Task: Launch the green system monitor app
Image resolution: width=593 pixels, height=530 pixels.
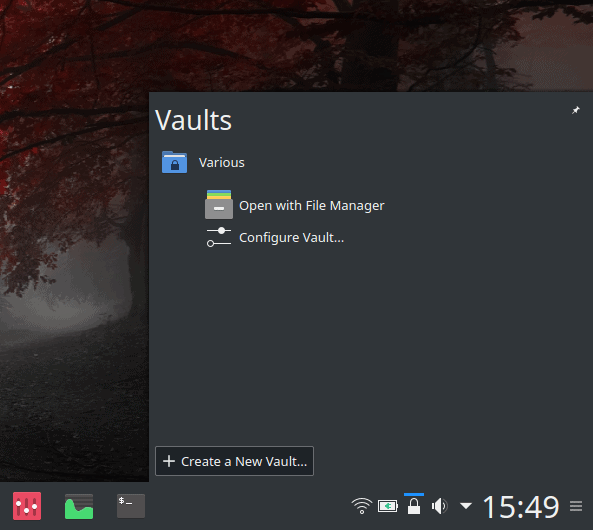Action: (x=79, y=506)
